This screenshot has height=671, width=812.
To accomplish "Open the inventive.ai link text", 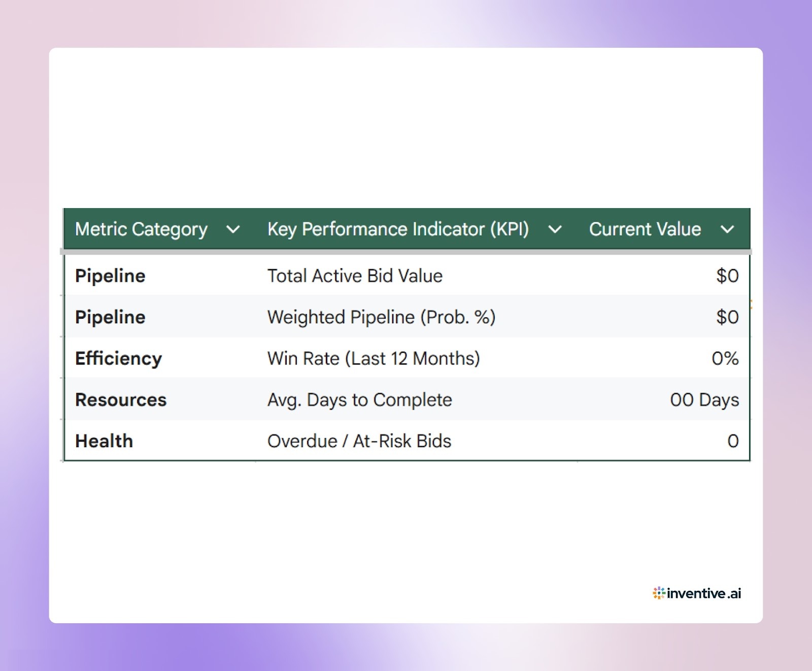I will pyautogui.click(x=703, y=593).
